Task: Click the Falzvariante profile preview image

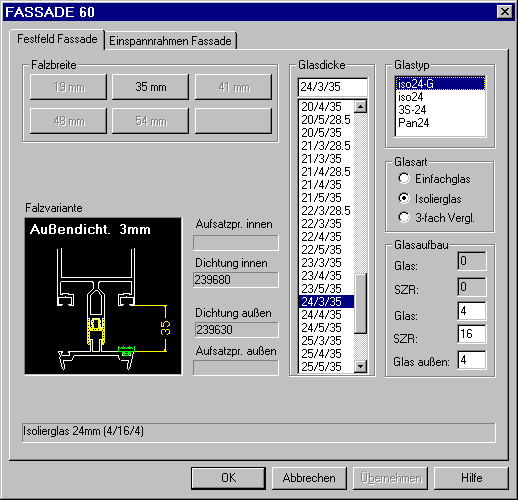Action: click(103, 296)
